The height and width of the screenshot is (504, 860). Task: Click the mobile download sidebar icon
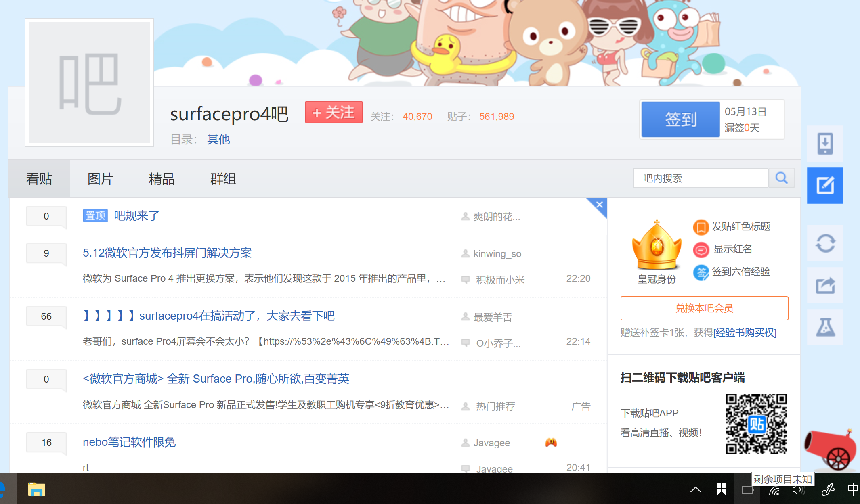[825, 143]
